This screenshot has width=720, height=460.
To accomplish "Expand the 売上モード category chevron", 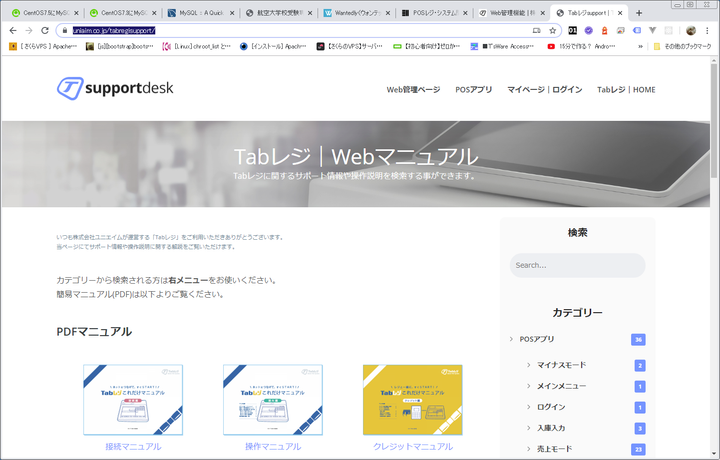I will (x=529, y=449).
